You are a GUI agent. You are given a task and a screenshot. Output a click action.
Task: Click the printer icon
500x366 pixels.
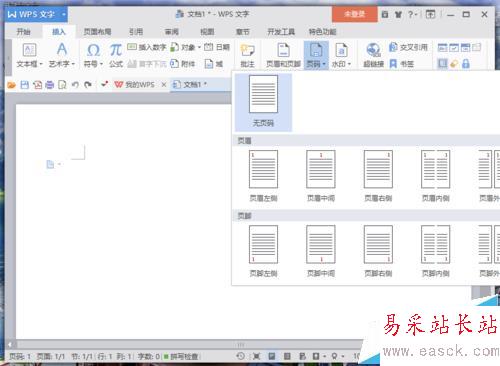50,85
